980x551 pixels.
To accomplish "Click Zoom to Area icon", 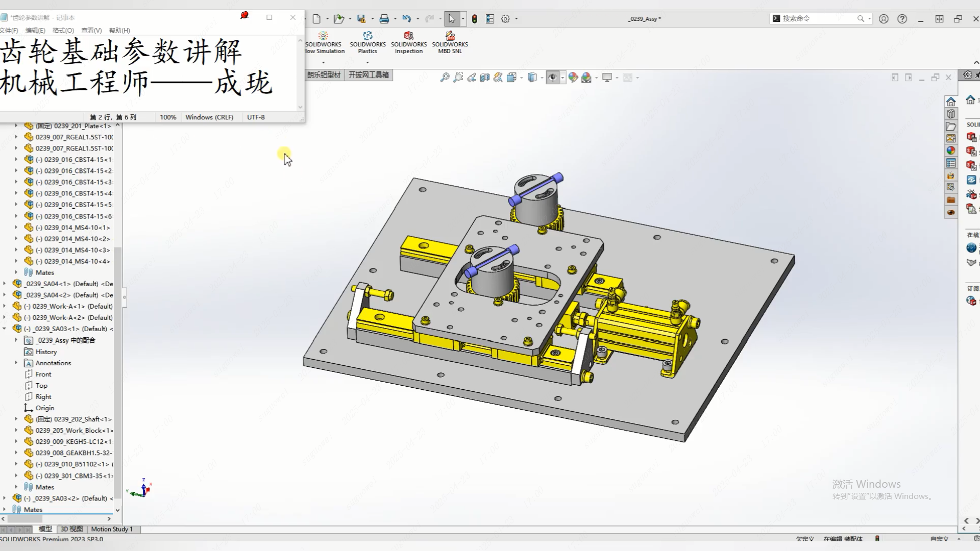I will (458, 78).
